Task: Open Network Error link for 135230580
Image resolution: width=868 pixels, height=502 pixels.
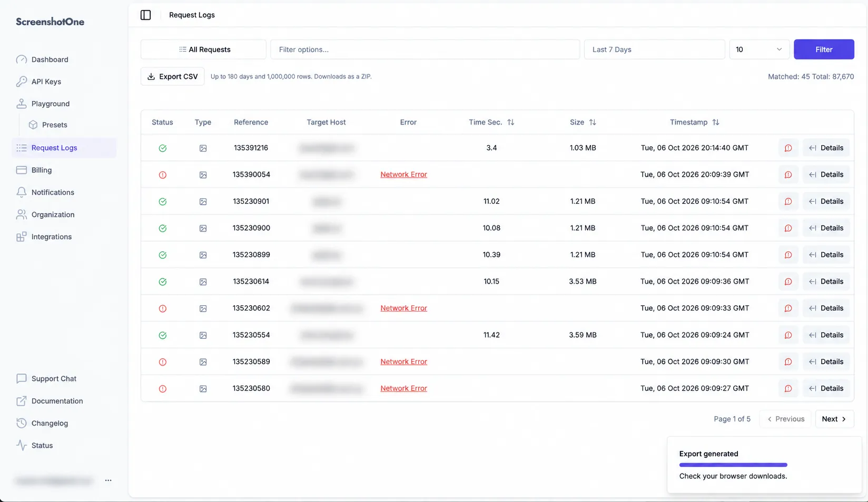Action: coord(403,388)
